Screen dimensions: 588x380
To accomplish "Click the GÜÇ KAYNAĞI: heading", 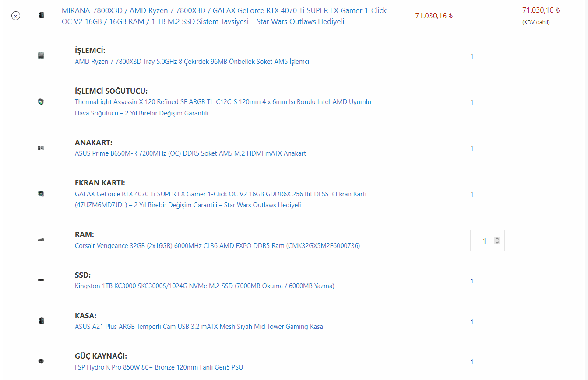I will point(101,356).
